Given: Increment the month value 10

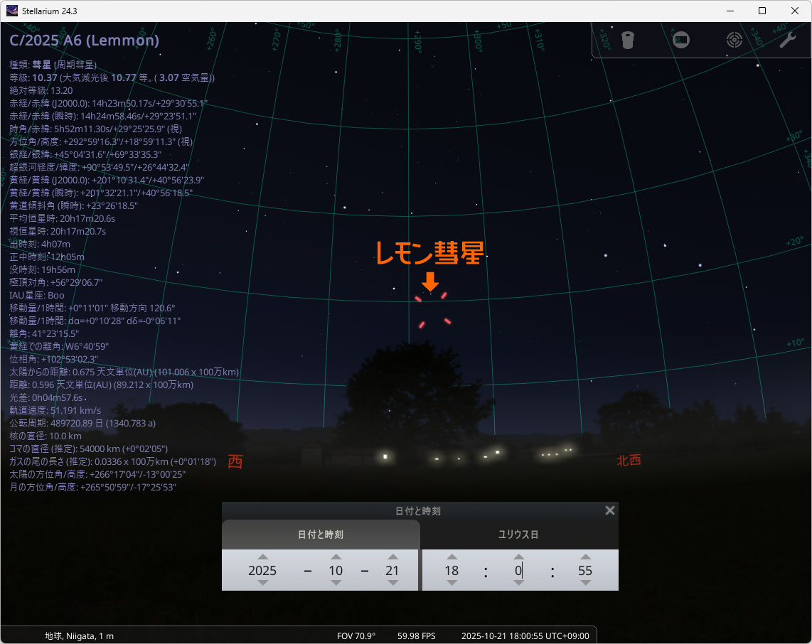Looking at the screenshot, I should point(336,557).
